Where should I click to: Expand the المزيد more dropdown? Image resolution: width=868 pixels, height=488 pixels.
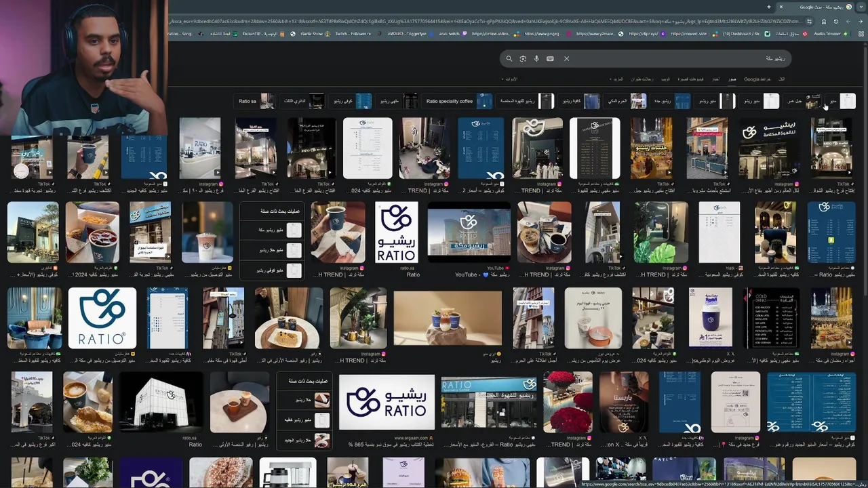pos(617,79)
